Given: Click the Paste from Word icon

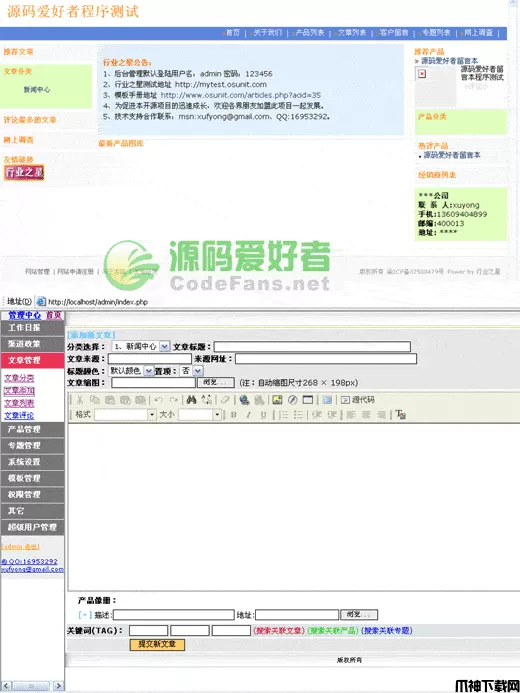Looking at the screenshot, I should (140, 400).
